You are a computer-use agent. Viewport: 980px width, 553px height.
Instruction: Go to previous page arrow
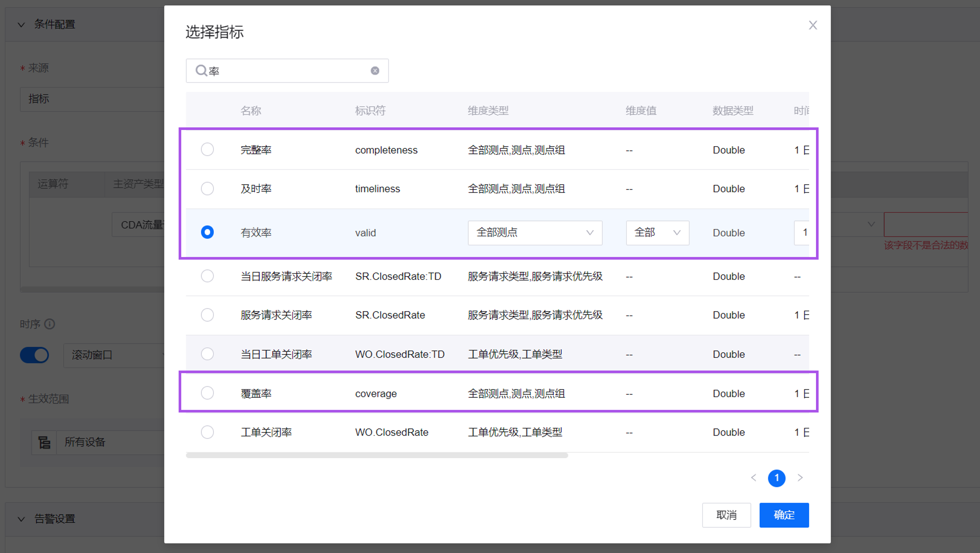click(x=754, y=478)
